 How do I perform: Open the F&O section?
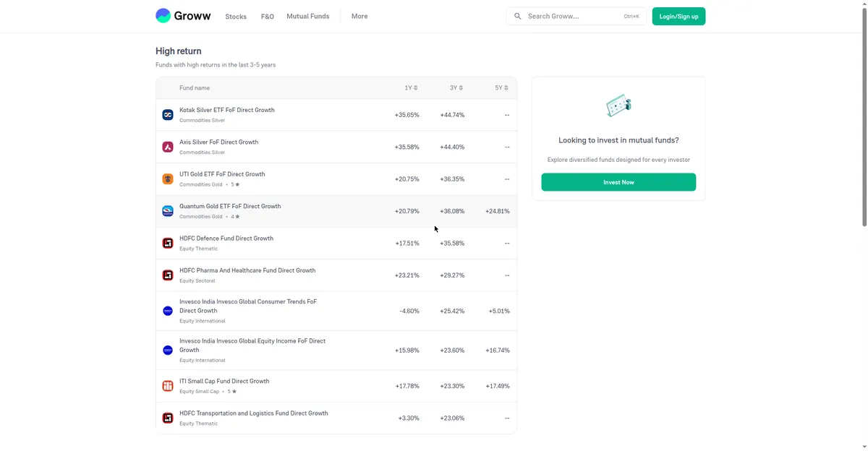click(x=268, y=17)
